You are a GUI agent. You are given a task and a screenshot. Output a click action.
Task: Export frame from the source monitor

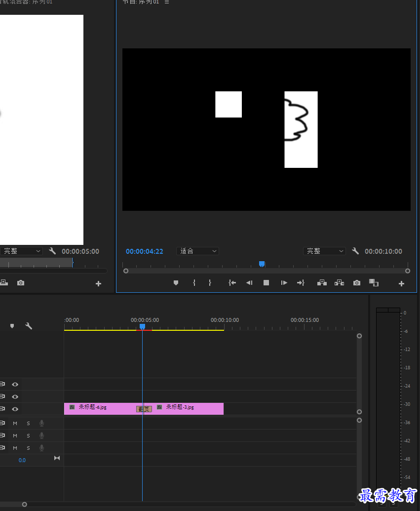point(21,283)
